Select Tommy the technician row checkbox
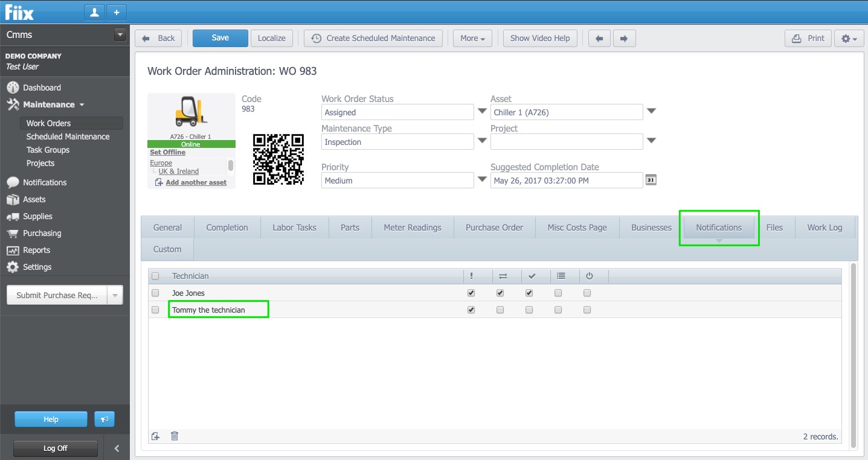The height and width of the screenshot is (460, 868). click(x=155, y=310)
